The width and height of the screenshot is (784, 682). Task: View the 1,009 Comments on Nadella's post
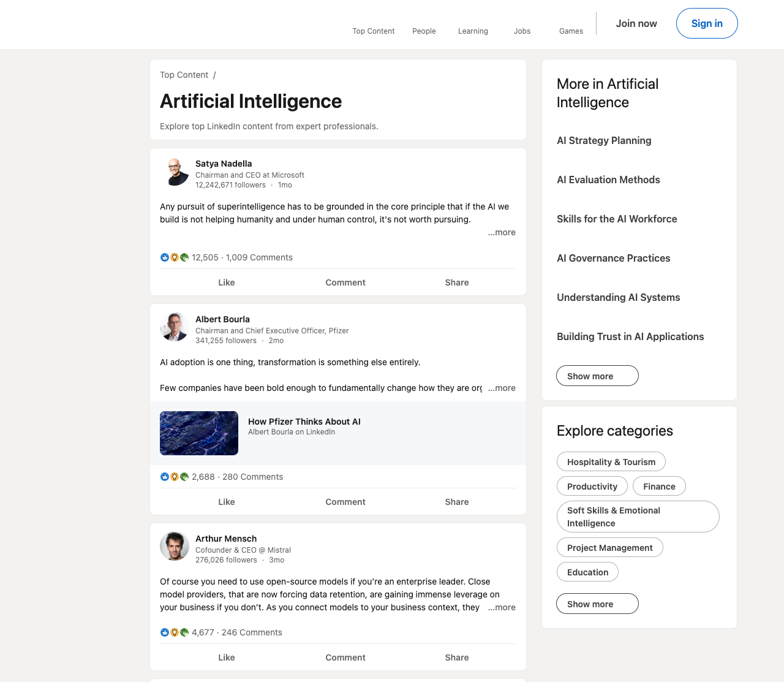tap(259, 257)
